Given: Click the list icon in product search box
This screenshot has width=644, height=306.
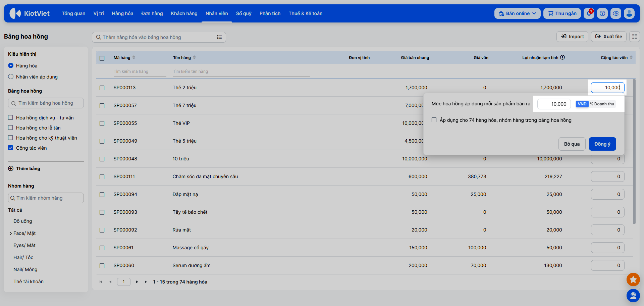Looking at the screenshot, I should coord(219,37).
